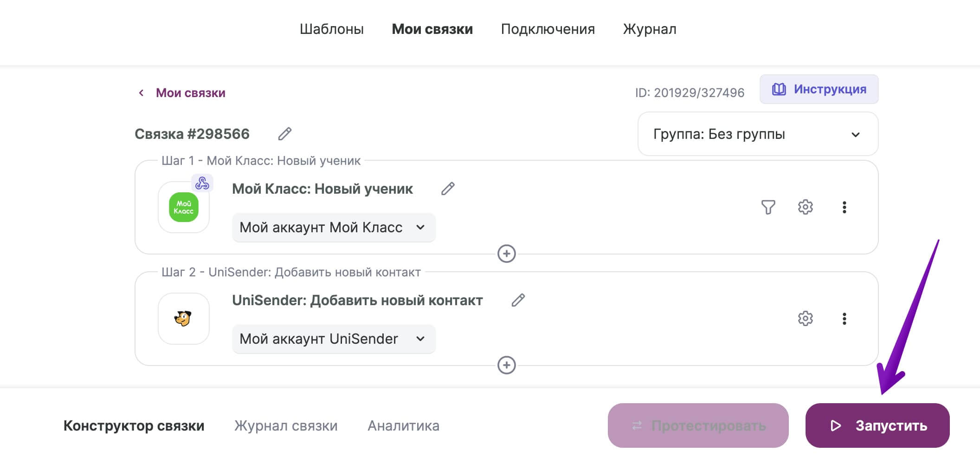Viewport: 980px width, 458px height.
Task: Open three-dot menu for Мой Класс step
Action: (845, 207)
